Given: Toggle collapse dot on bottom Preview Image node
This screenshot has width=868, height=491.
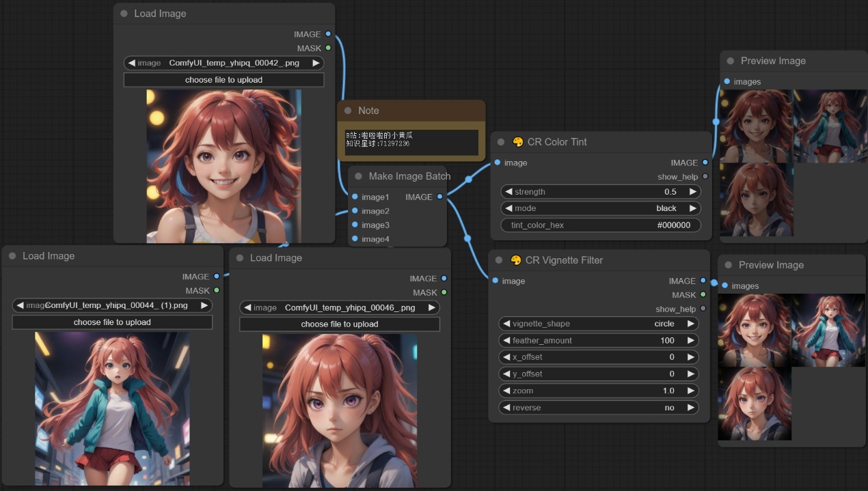Looking at the screenshot, I should tap(729, 265).
